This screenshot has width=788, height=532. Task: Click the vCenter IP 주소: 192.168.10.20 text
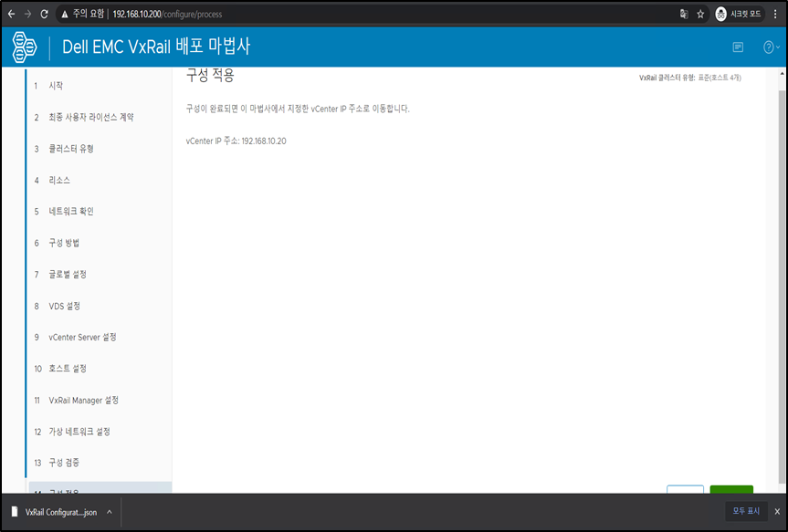(x=236, y=141)
